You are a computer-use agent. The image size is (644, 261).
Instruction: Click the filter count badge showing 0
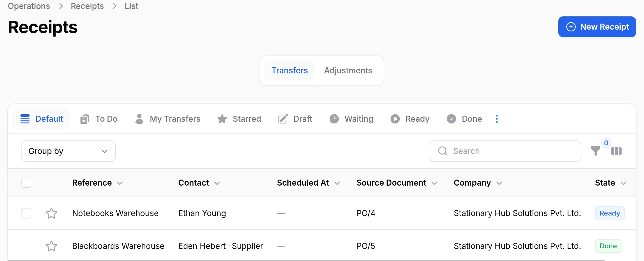[606, 143]
